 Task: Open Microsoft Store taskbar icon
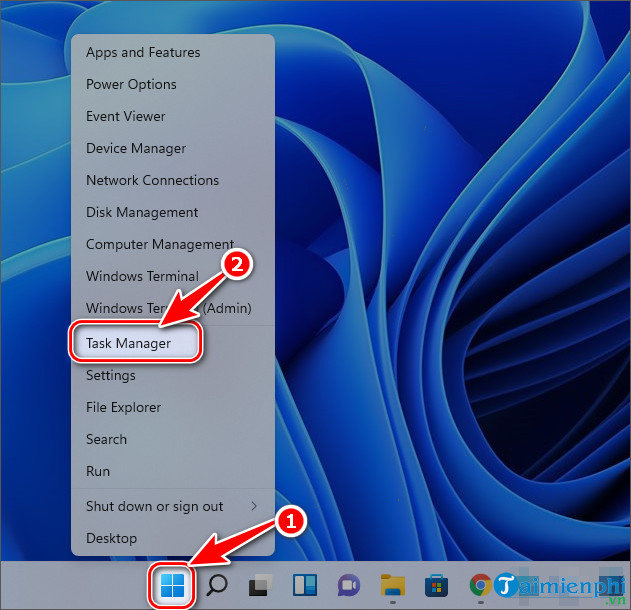click(x=437, y=585)
